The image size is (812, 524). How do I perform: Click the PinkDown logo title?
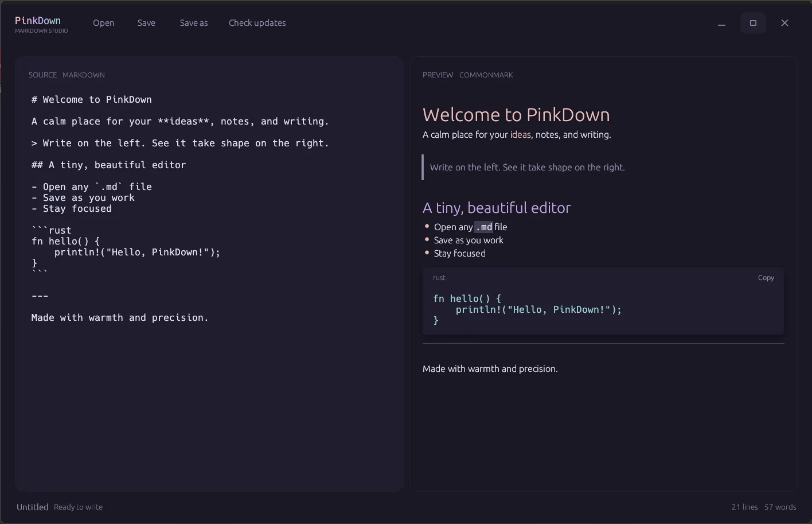tap(38, 20)
